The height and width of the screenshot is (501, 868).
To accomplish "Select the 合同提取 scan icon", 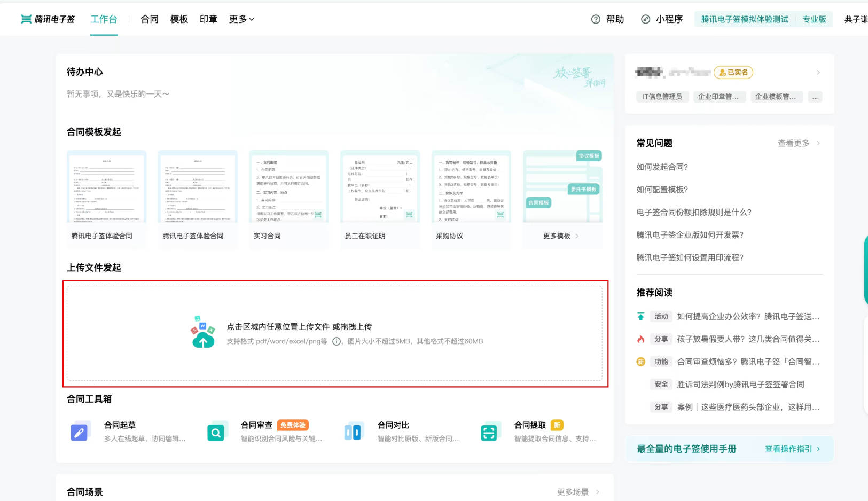I will 489,432.
